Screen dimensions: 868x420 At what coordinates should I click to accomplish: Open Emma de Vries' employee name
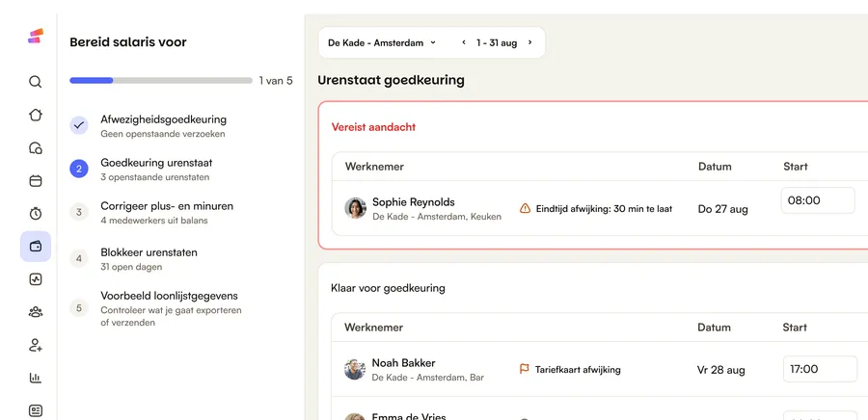409,416
